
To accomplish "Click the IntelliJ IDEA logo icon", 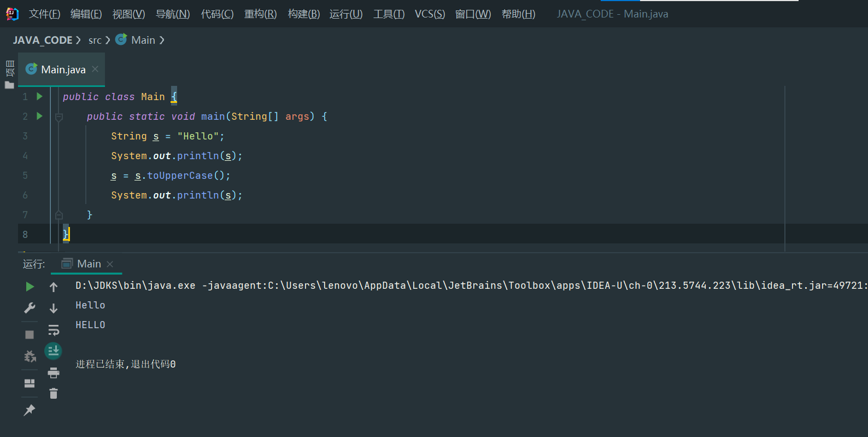I will click(x=11, y=14).
